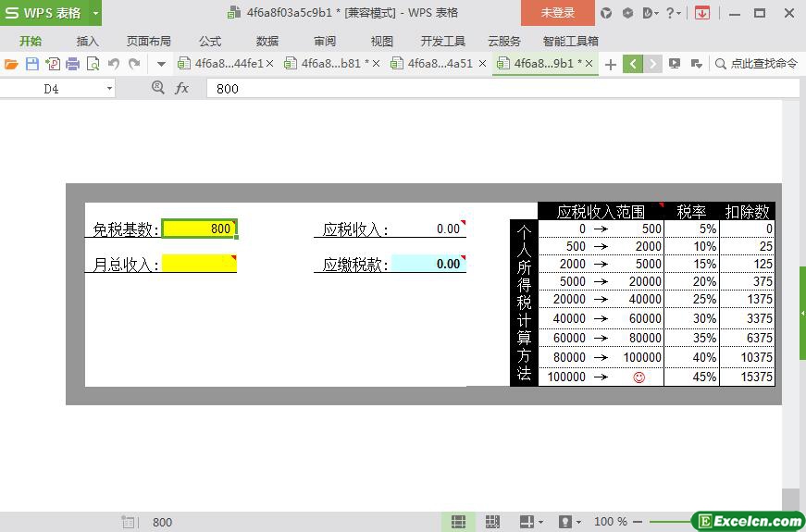
Task: Click the formula bar showing 800
Action: point(502,89)
